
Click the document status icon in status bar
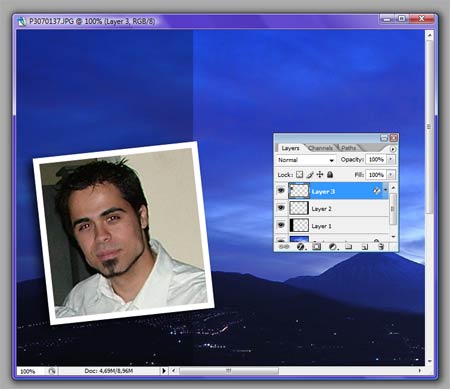52,371
